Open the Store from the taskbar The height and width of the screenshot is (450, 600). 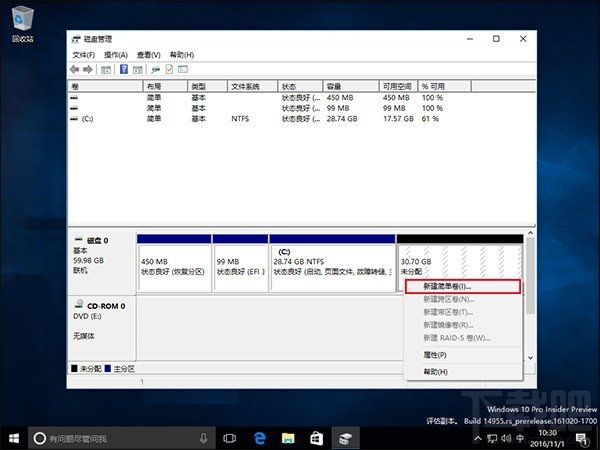316,439
